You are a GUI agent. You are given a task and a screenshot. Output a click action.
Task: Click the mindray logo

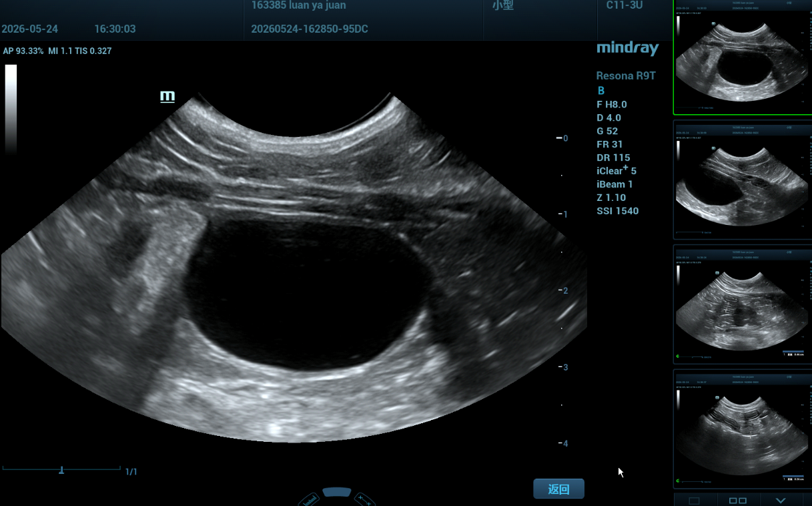click(x=627, y=48)
